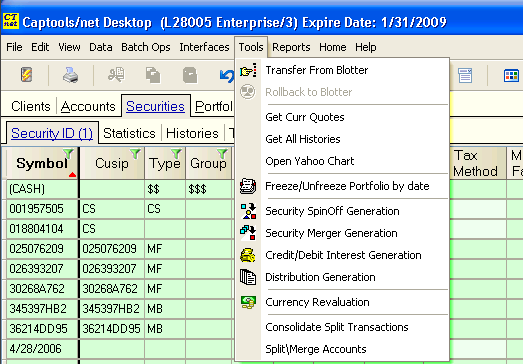Select the (CASH) symbol cell
The height and width of the screenshot is (364, 523).
pos(42,189)
